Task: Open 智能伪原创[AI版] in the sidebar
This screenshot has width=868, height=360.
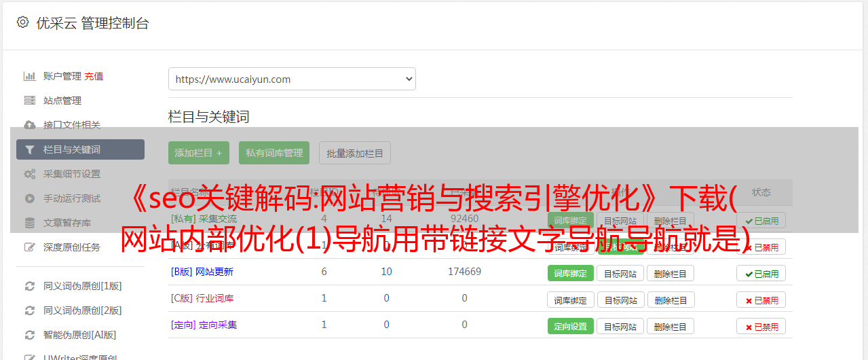Action: pos(80,335)
